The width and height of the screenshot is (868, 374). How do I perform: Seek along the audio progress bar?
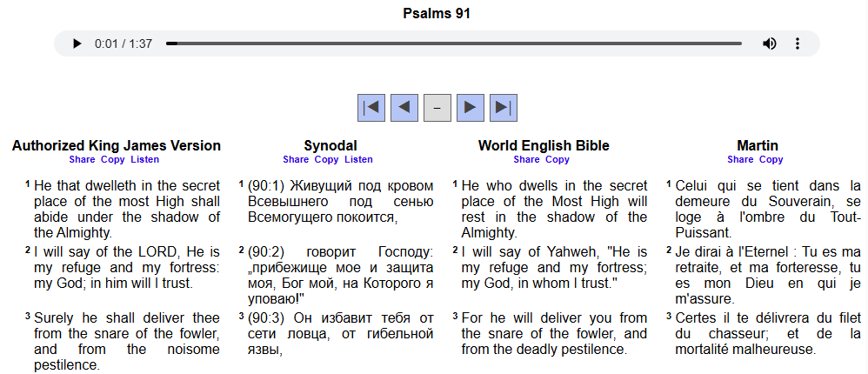pos(452,43)
